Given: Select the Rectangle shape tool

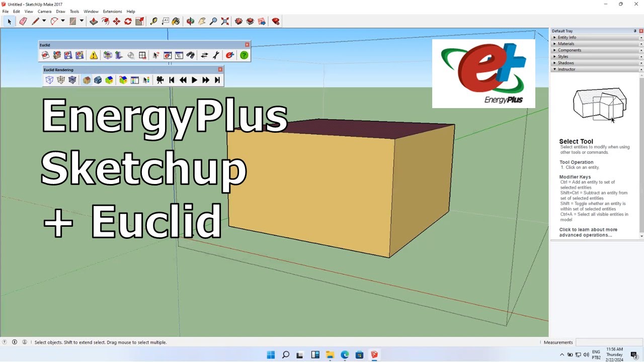Looking at the screenshot, I should tap(72, 21).
